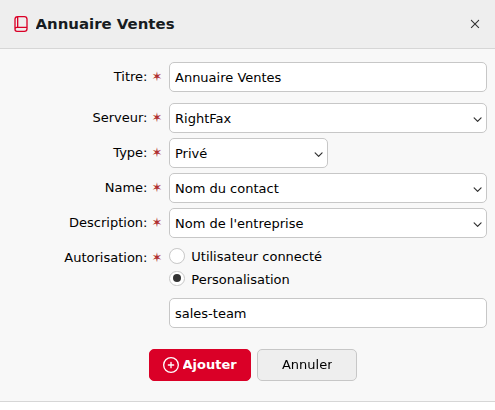Click the Autorisation label text
This screenshot has height=410, width=495.
pyautogui.click(x=106, y=257)
